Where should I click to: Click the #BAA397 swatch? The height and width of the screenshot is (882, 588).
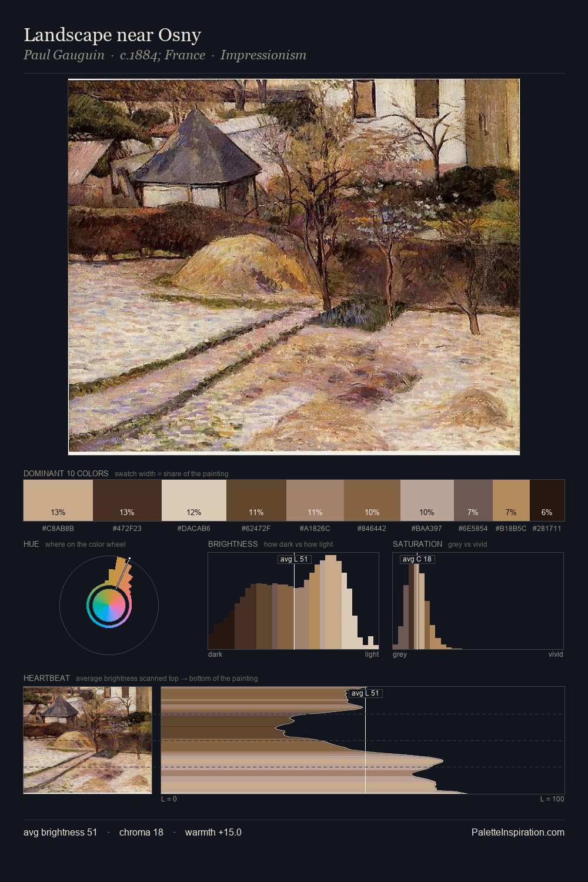point(427,500)
